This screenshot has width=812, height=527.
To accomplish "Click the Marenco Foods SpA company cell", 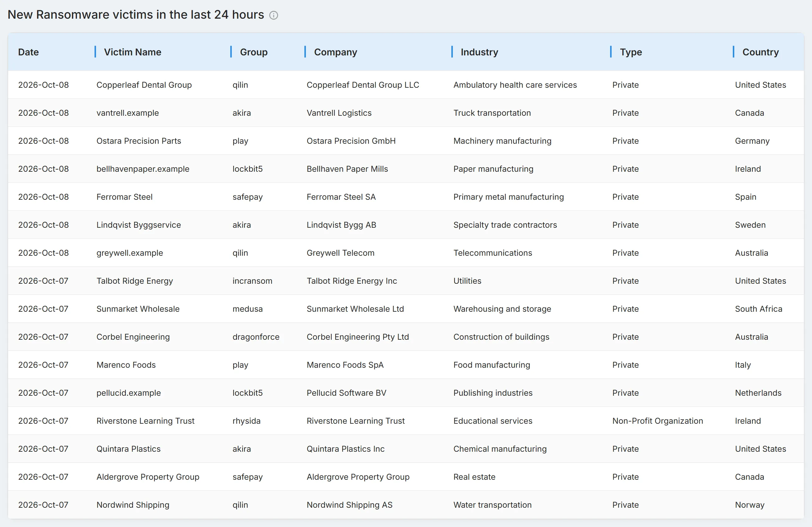I will (x=345, y=365).
